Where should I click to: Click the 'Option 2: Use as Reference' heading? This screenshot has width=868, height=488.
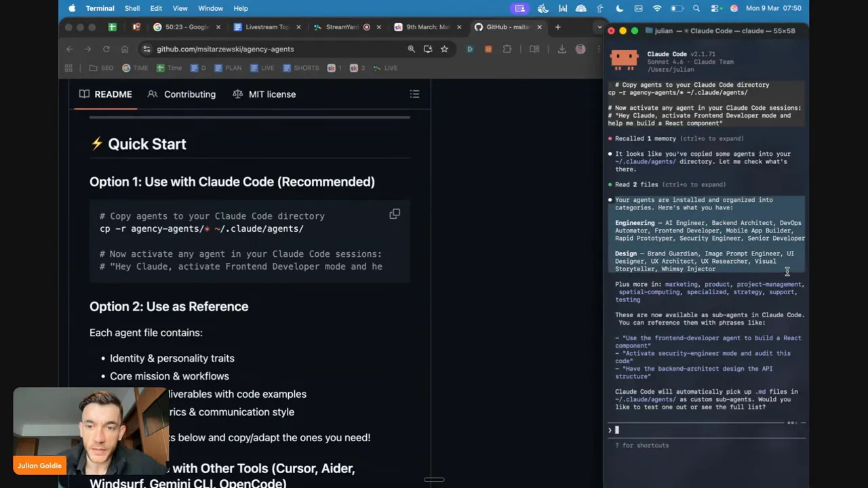pos(169,306)
